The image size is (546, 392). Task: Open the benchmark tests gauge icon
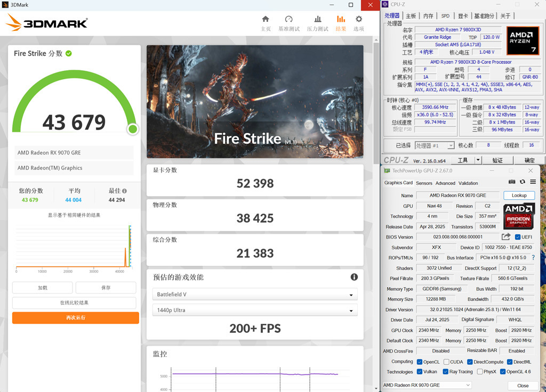pyautogui.click(x=288, y=19)
